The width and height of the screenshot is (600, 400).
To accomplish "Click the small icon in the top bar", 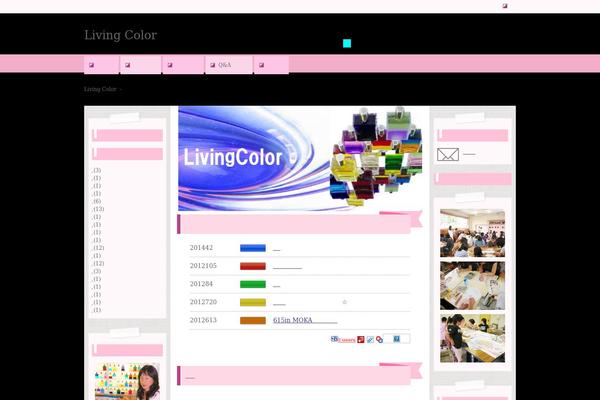I will click(505, 6).
